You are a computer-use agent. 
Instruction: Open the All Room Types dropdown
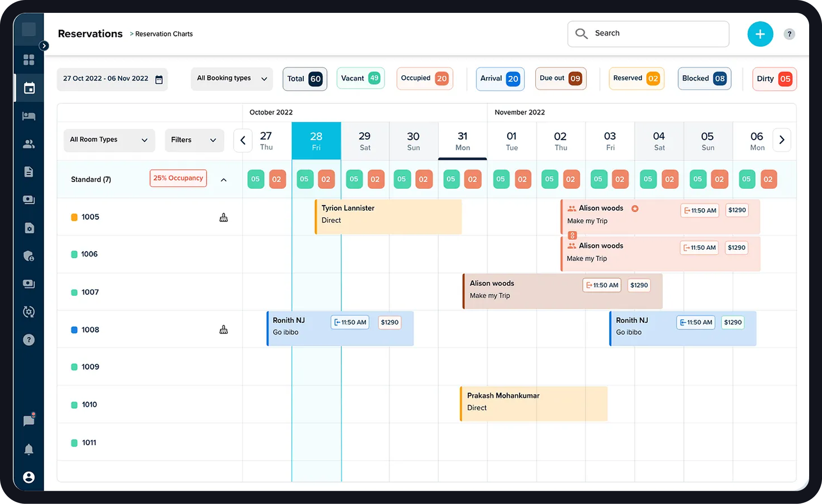click(109, 140)
